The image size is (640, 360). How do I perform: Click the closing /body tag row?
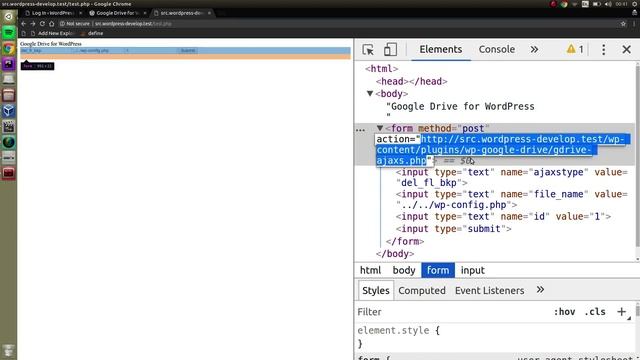[395, 253]
